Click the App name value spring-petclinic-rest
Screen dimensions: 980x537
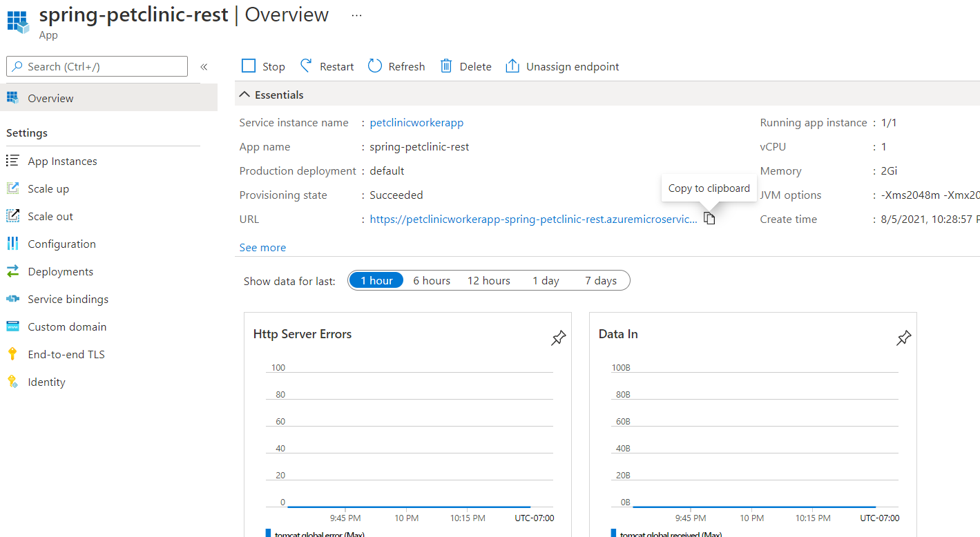(419, 146)
